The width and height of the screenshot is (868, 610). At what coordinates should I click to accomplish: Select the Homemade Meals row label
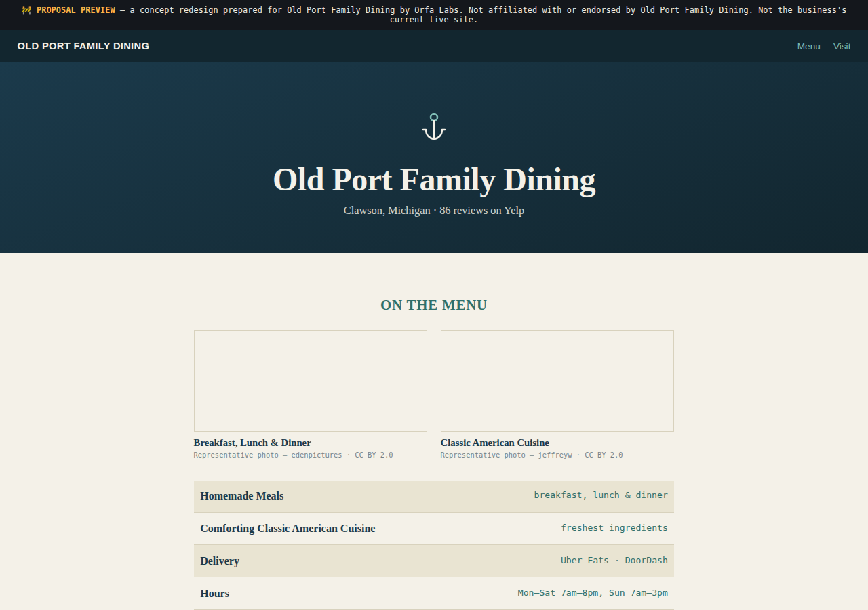[x=242, y=496]
